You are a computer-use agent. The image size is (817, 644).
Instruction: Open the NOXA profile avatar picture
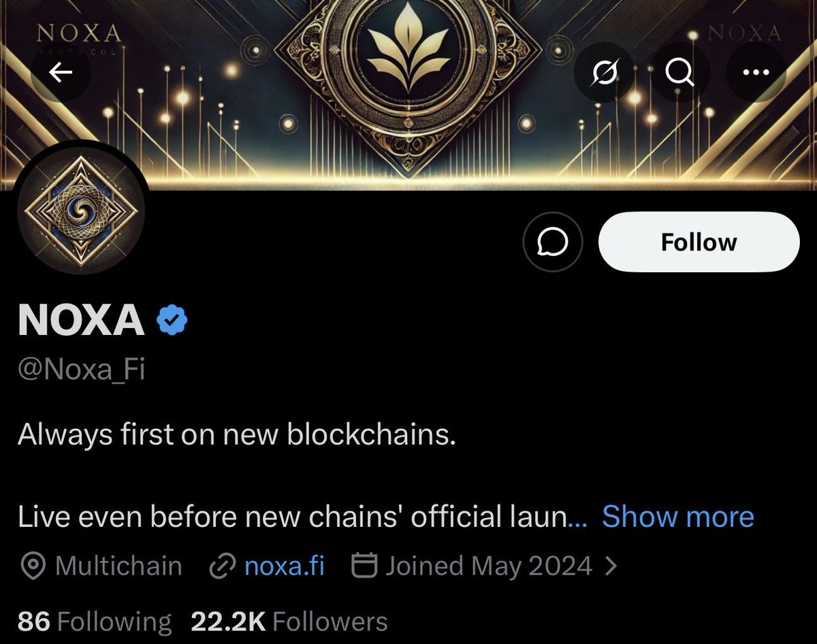tap(80, 210)
